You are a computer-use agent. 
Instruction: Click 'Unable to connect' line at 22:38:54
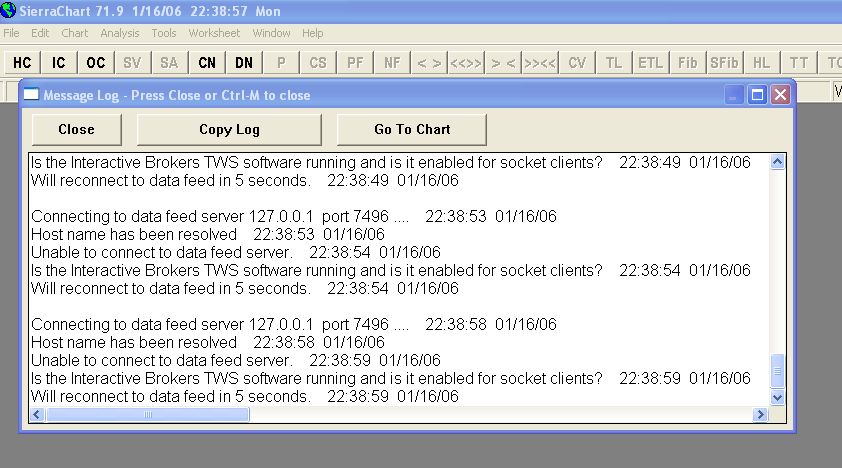236,252
